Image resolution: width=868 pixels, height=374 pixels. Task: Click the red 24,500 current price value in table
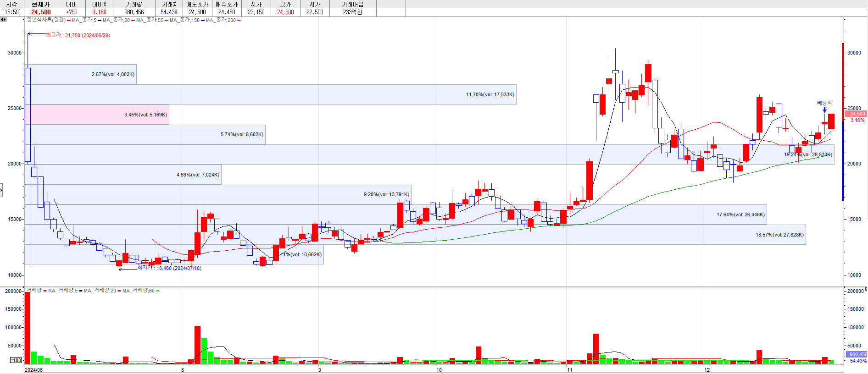[41, 12]
